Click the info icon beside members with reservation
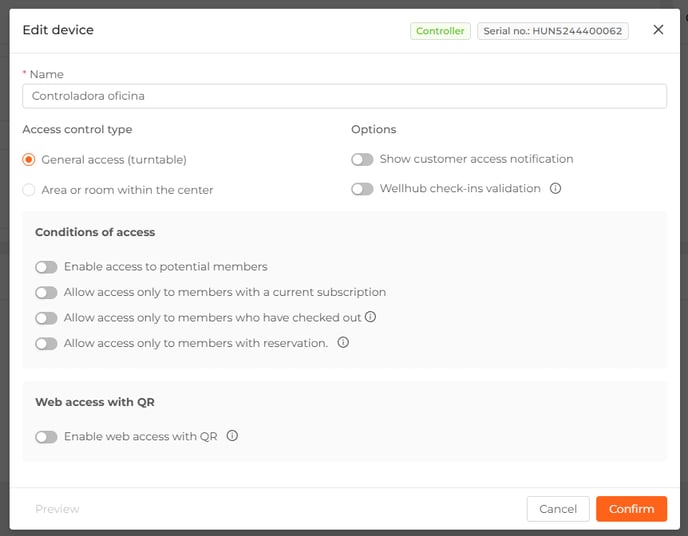This screenshot has width=688, height=536. pyautogui.click(x=343, y=342)
